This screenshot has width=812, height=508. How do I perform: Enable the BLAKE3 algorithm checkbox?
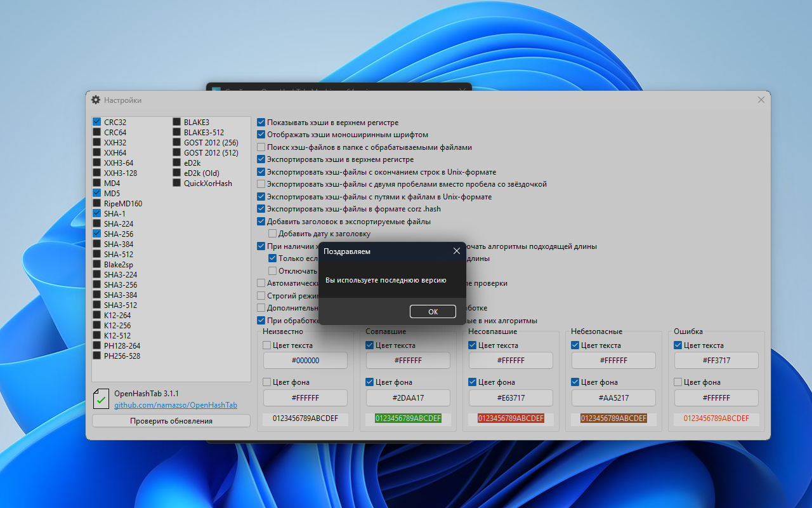tap(177, 122)
